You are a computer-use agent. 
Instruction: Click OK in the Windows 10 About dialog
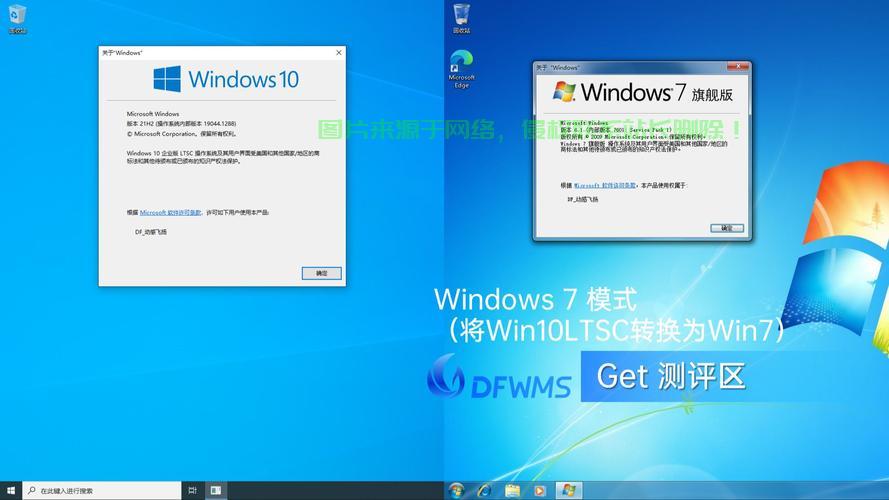coord(321,273)
